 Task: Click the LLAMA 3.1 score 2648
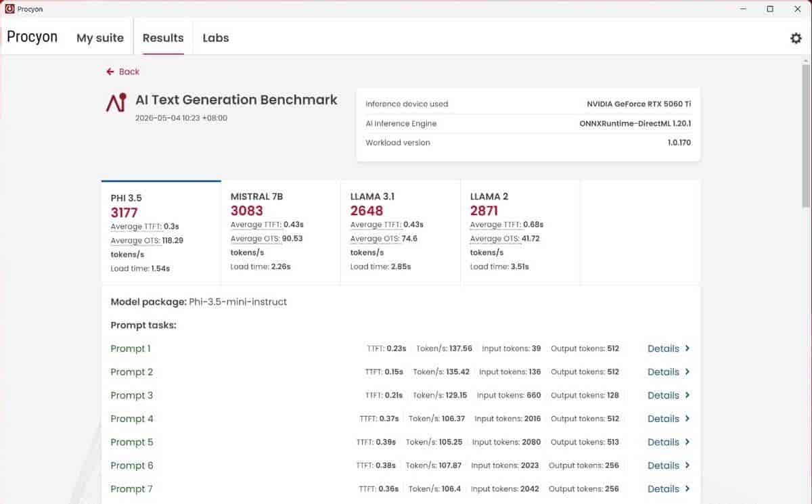click(x=367, y=210)
